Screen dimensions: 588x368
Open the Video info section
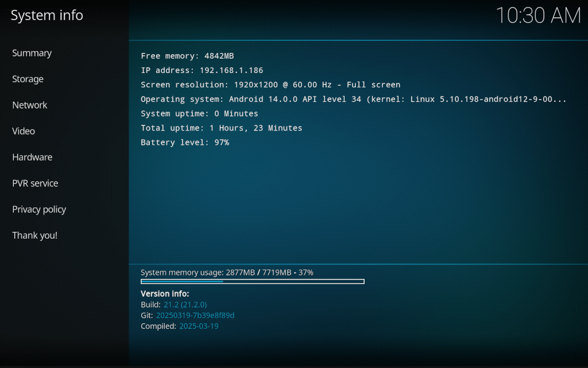click(24, 131)
